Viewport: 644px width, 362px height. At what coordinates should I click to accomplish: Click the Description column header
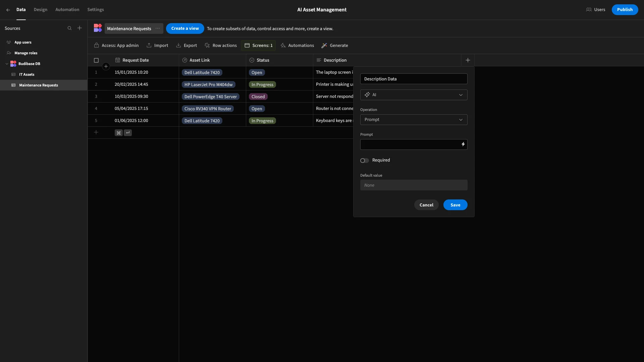tap(387, 60)
